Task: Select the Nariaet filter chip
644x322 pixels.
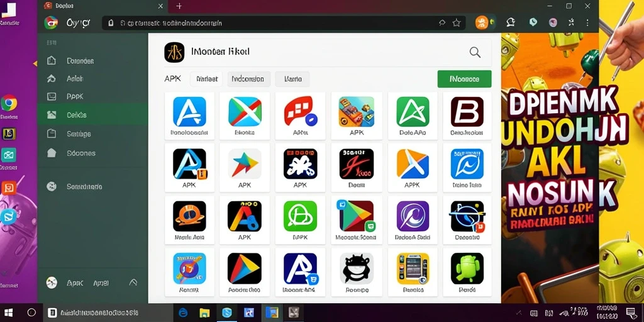Action: [x=206, y=79]
